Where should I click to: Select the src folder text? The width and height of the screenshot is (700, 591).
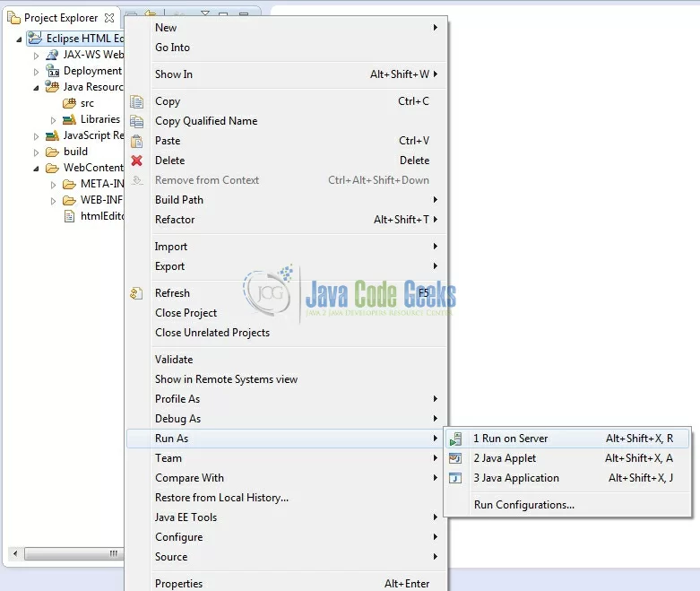[87, 104]
